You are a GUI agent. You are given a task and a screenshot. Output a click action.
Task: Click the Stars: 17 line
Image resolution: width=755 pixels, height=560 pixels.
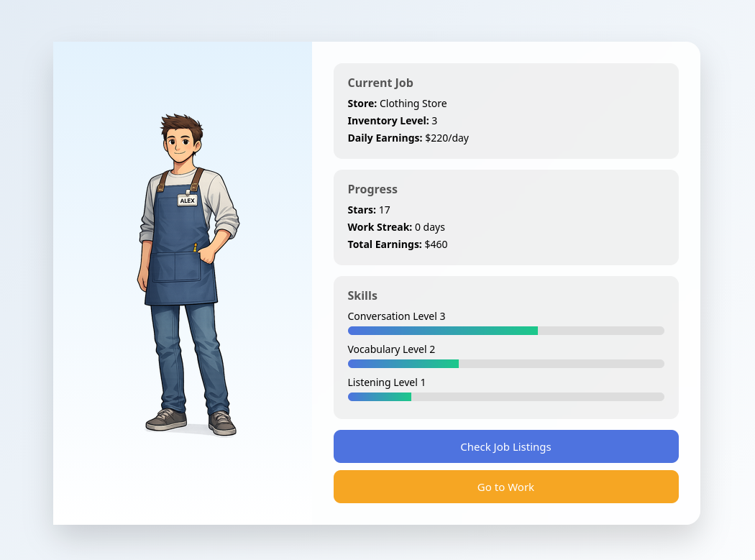point(369,210)
